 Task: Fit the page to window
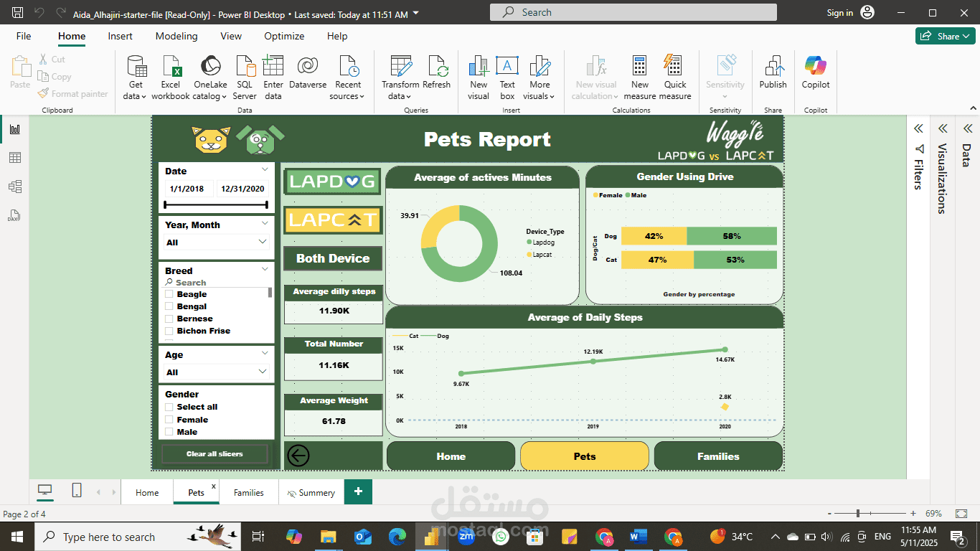point(961,514)
